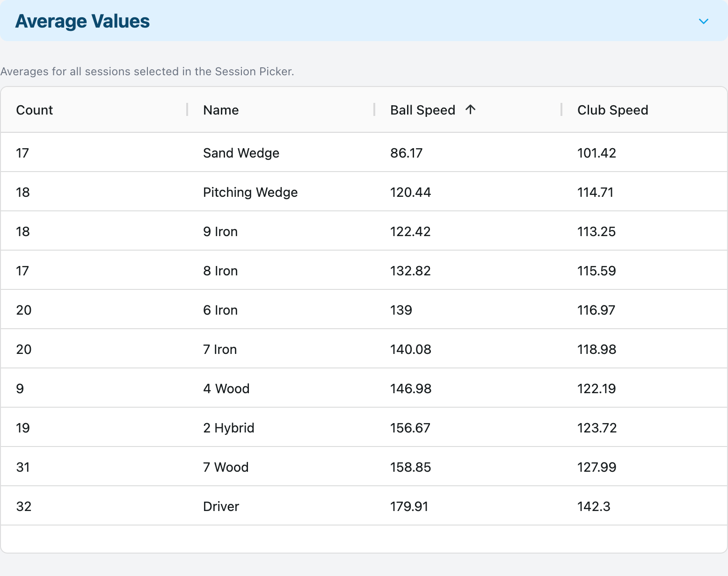
Task: Click the count 20 in 6 Iron row
Action: point(24,310)
